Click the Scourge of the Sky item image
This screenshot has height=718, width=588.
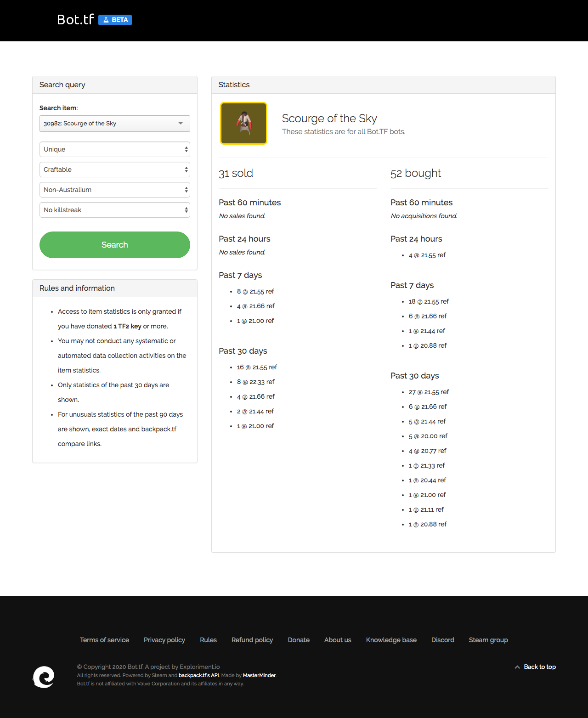244,124
